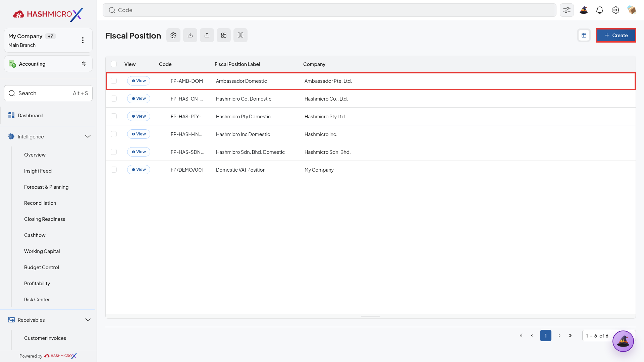
Task: Open floating wizard assistant bubble
Action: click(623, 341)
